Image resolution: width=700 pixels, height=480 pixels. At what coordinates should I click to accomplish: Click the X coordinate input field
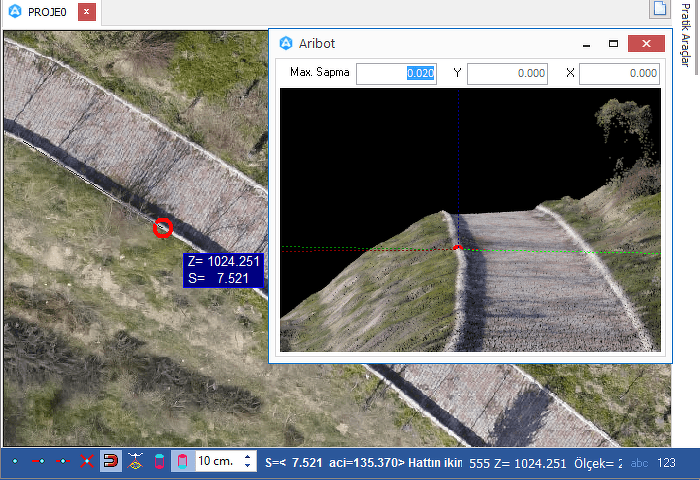tap(619, 73)
